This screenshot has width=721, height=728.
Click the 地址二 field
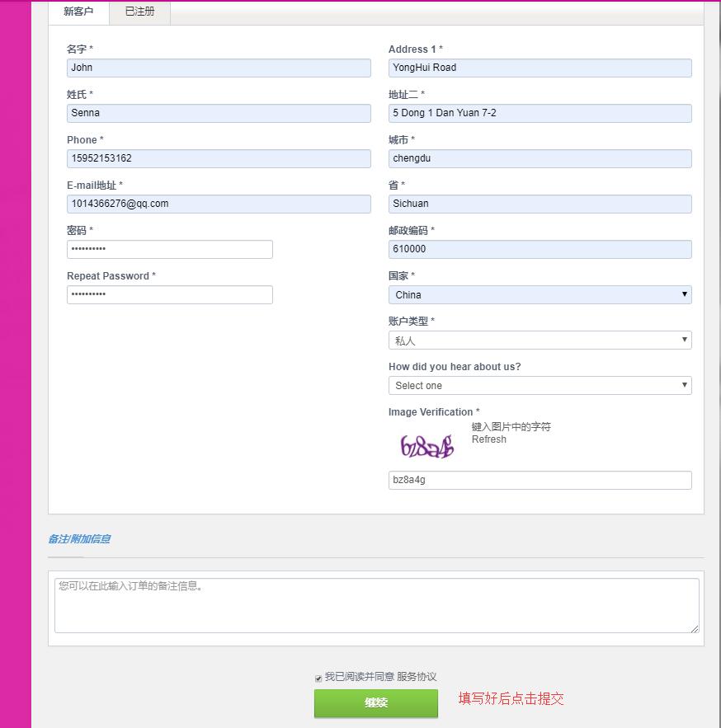(x=540, y=113)
